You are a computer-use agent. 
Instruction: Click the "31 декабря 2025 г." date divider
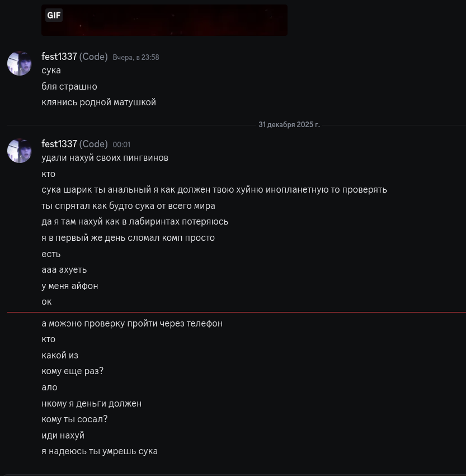[289, 124]
